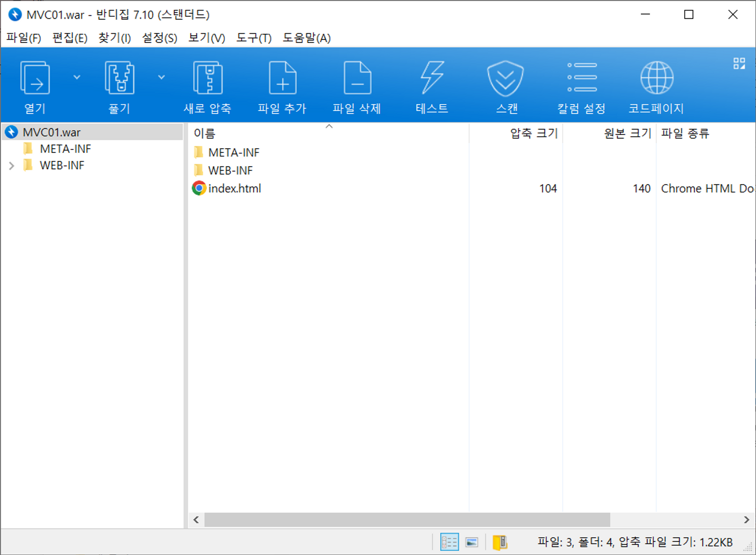Toggle toolbar layout grid icon
Viewport: 756px width, 555px height.
pos(739,63)
